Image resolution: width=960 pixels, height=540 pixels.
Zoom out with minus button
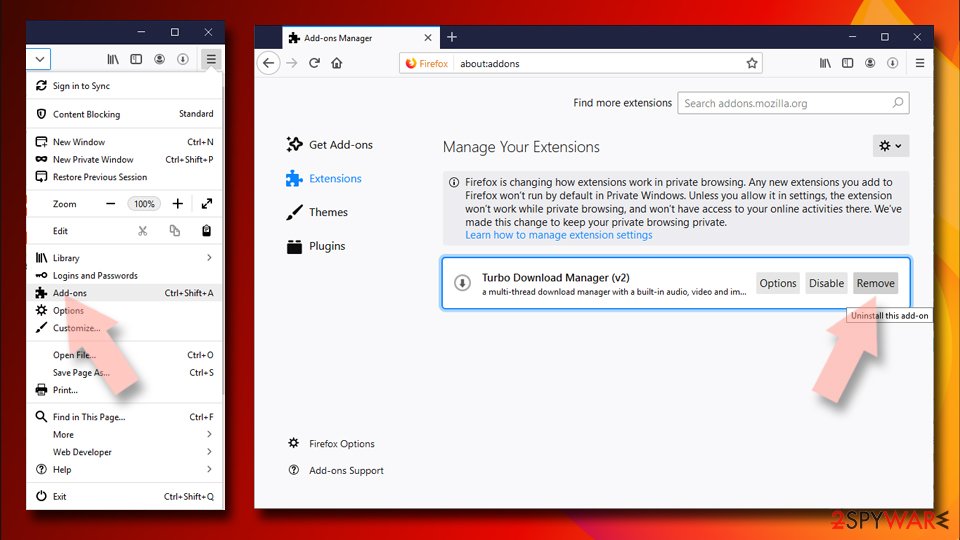pos(110,204)
